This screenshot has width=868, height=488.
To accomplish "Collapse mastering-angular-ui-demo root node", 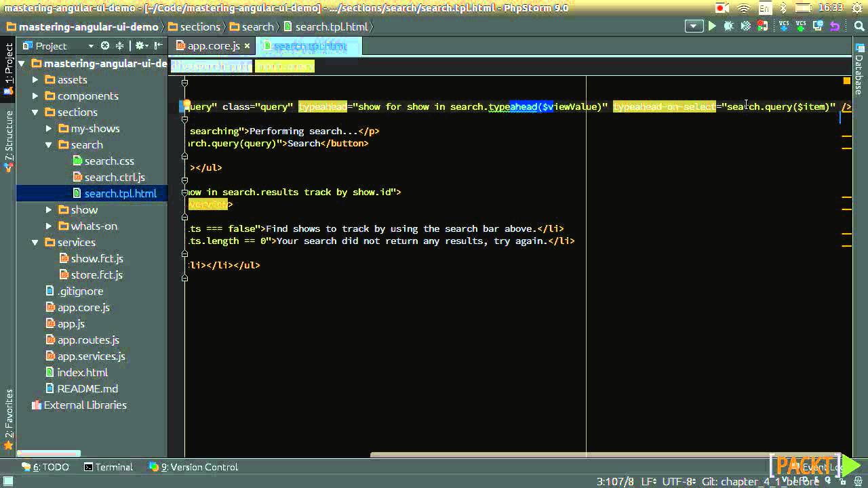I will pos(22,63).
